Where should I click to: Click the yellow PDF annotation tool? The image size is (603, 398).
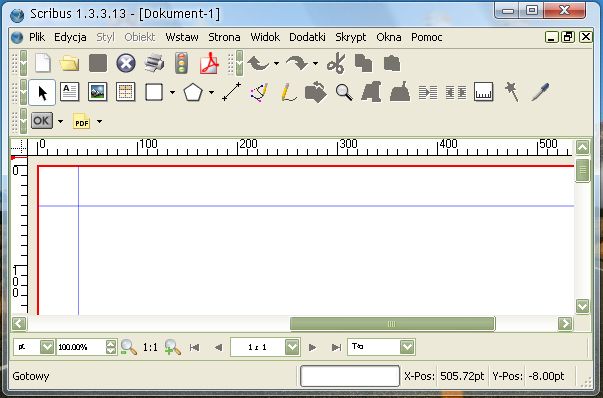click(81, 121)
